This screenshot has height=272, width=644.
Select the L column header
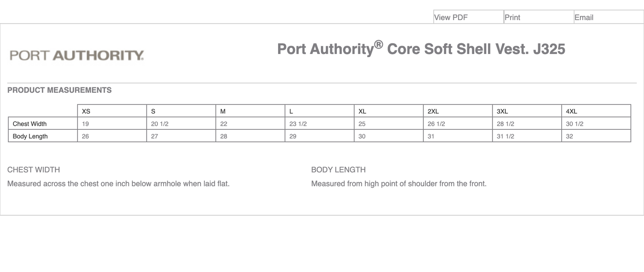pyautogui.click(x=291, y=111)
